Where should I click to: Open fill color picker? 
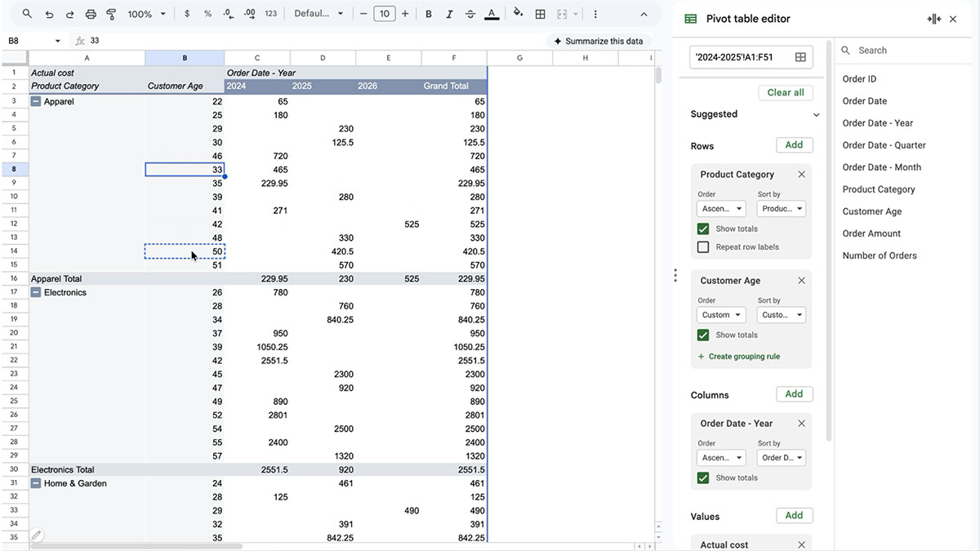click(519, 14)
